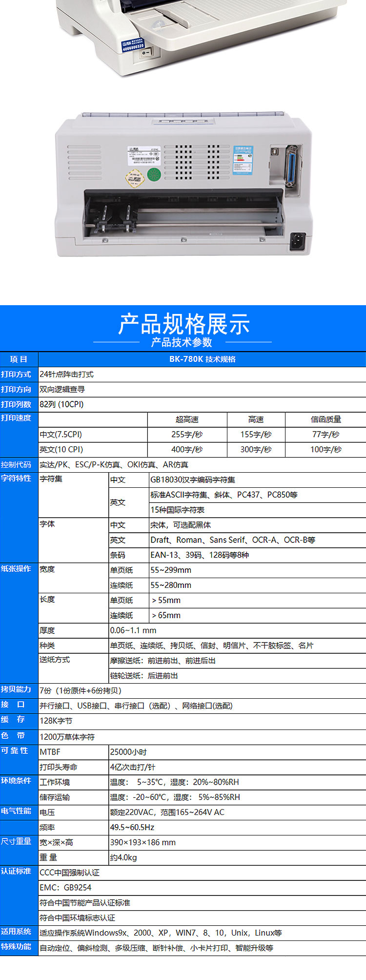Click the 打印速度 row label
Viewport: 366px width, 980px height.
(16, 418)
